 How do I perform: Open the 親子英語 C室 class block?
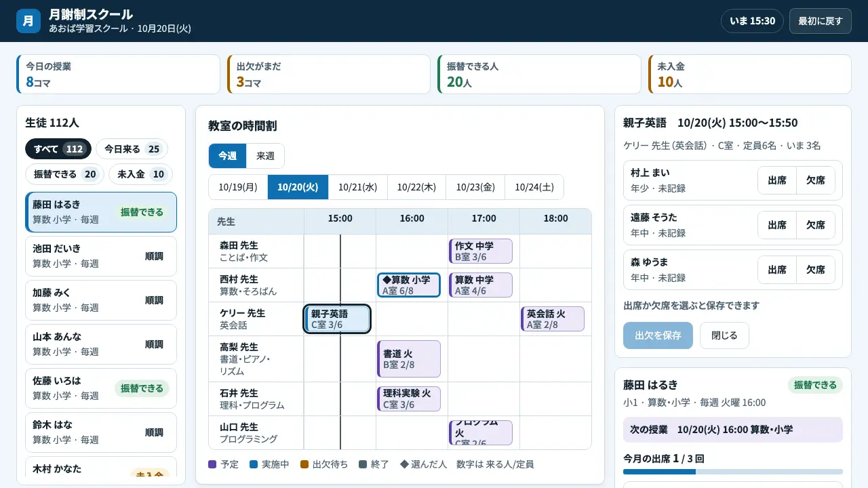(337, 319)
